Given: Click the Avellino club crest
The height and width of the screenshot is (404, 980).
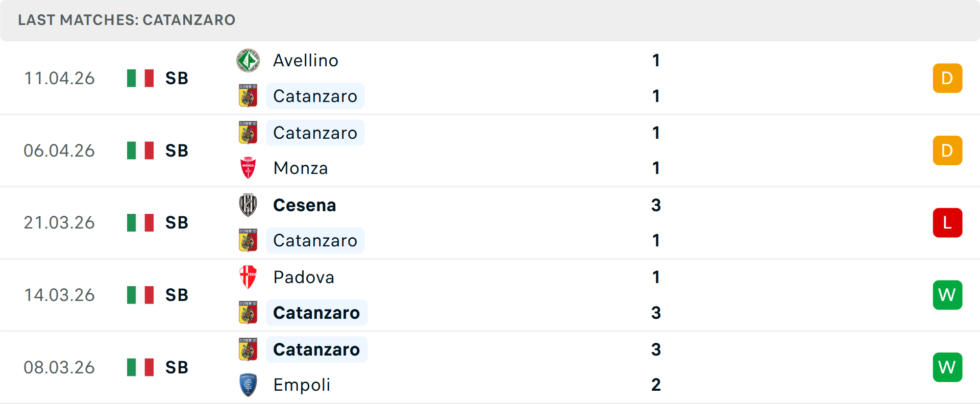Looking at the screenshot, I should 248,61.
